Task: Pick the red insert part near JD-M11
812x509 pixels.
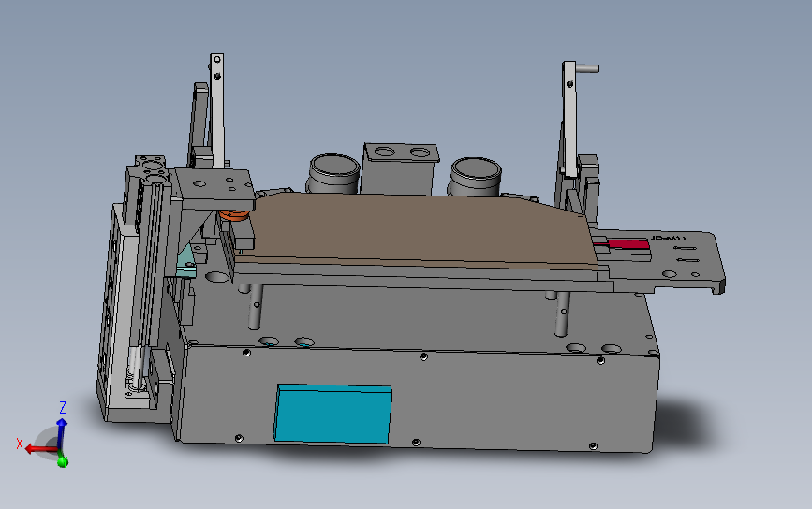Action: pos(627,244)
